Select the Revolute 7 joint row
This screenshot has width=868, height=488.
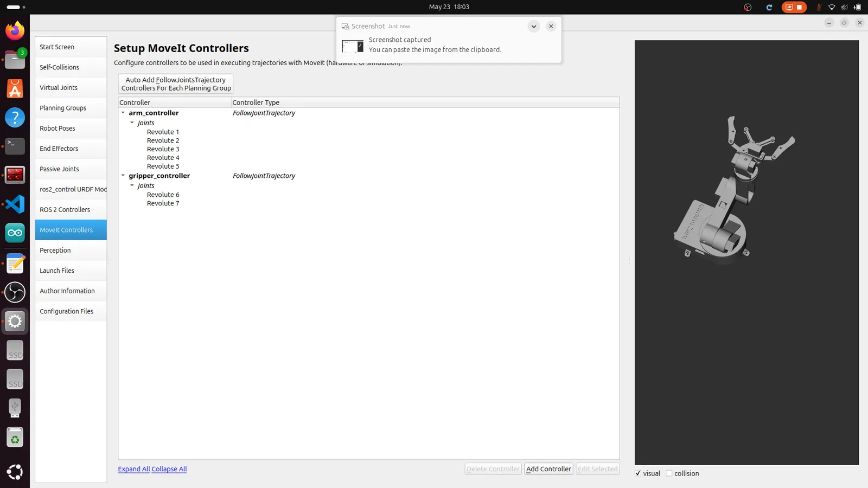click(163, 203)
